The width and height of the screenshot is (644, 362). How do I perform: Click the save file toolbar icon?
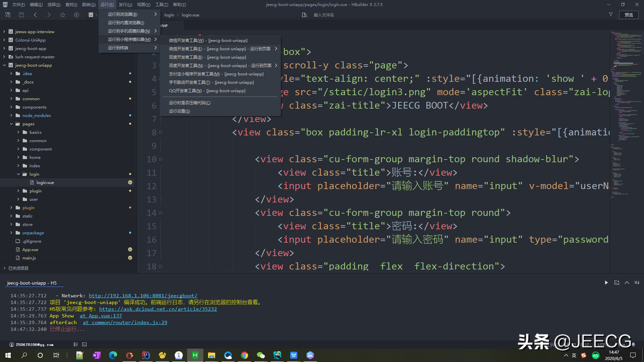(21, 15)
